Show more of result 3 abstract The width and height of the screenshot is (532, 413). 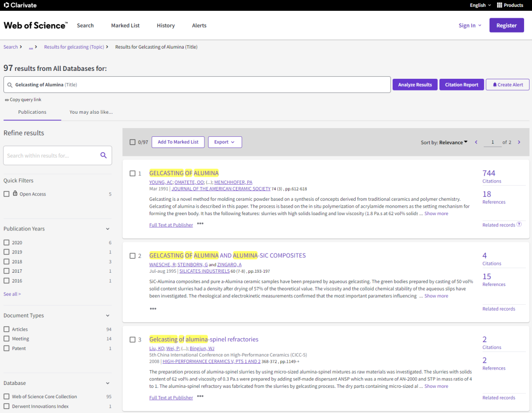(x=436, y=386)
